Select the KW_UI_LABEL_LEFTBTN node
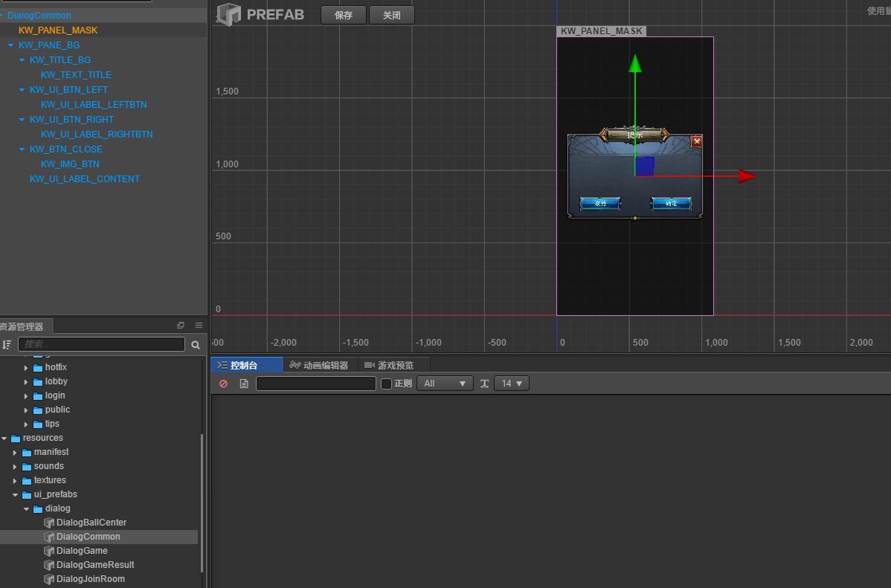This screenshot has width=891, height=588. (x=94, y=105)
